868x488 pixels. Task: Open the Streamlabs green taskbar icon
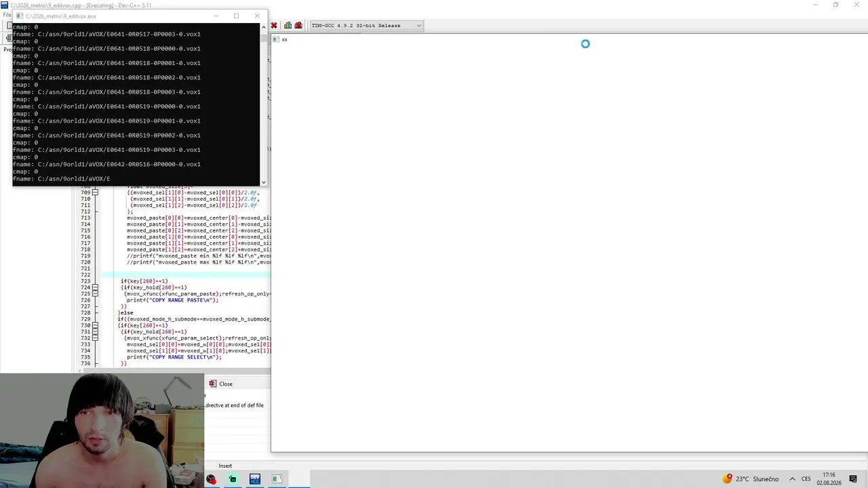[x=233, y=479]
